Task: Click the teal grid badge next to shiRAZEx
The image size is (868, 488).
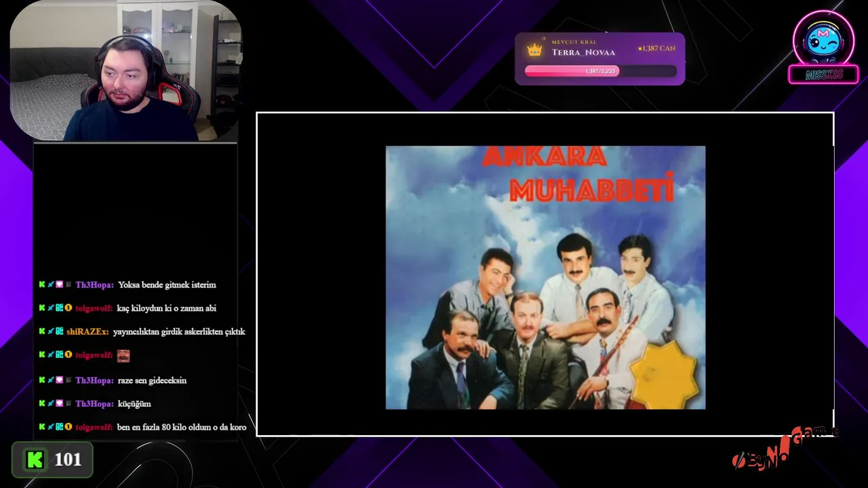Action: click(59, 331)
